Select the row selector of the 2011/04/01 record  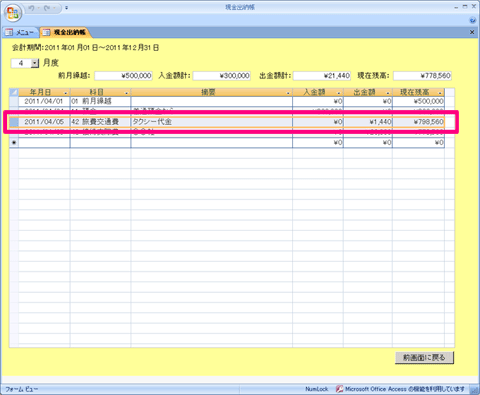coord(14,101)
